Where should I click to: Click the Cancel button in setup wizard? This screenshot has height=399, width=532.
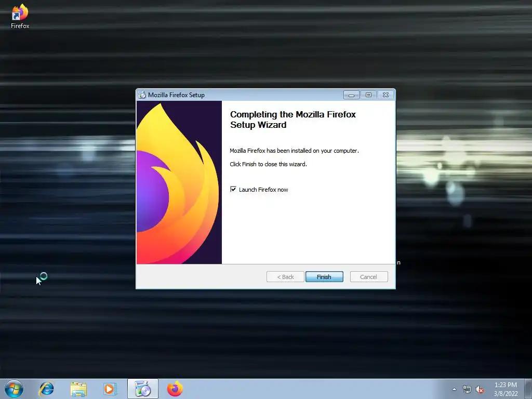click(x=368, y=277)
